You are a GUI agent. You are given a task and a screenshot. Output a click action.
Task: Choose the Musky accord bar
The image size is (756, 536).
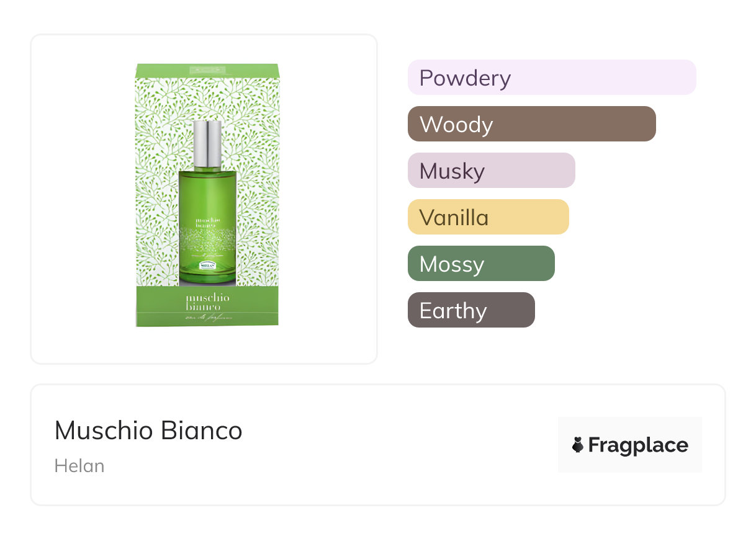point(491,171)
